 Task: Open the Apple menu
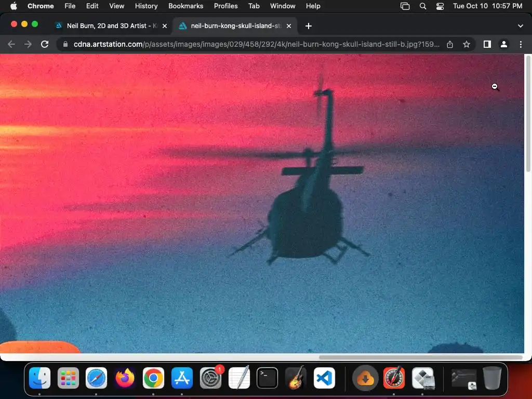point(14,6)
